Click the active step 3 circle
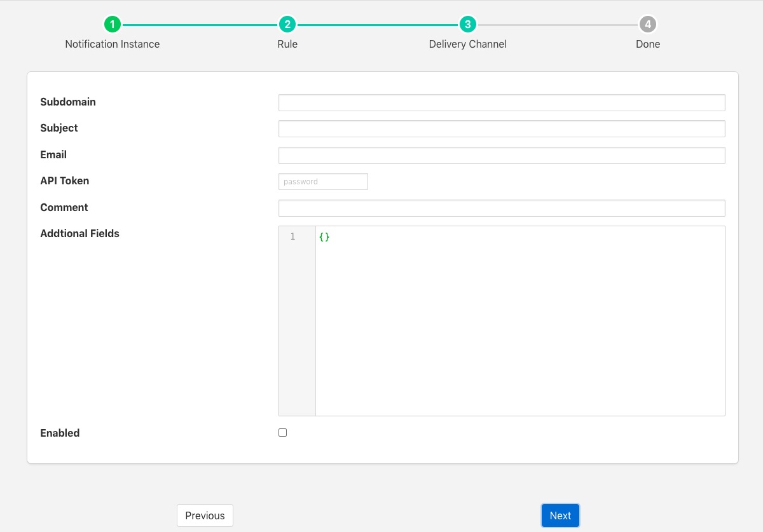Screen dimensions: 763x532 point(467,24)
